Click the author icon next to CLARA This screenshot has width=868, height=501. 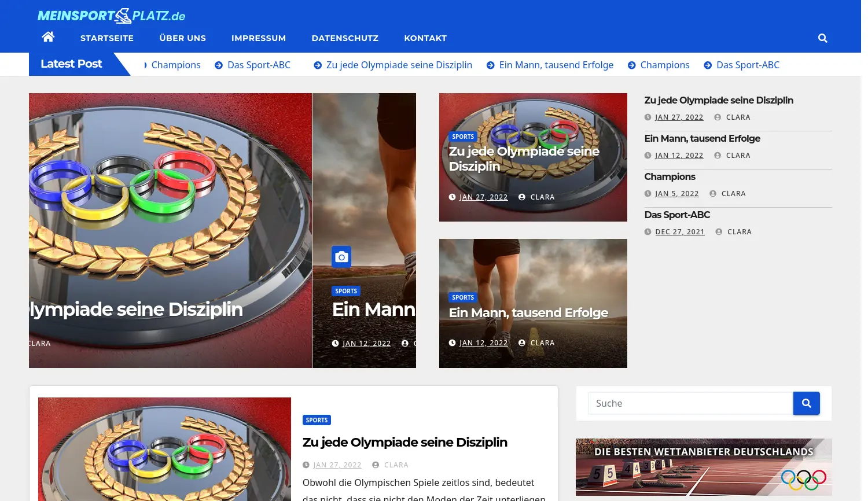coord(718,117)
